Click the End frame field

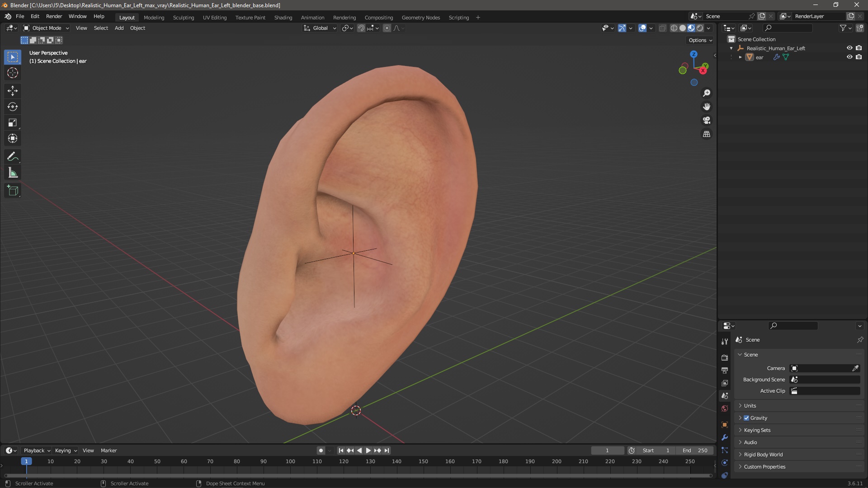tap(695, 450)
